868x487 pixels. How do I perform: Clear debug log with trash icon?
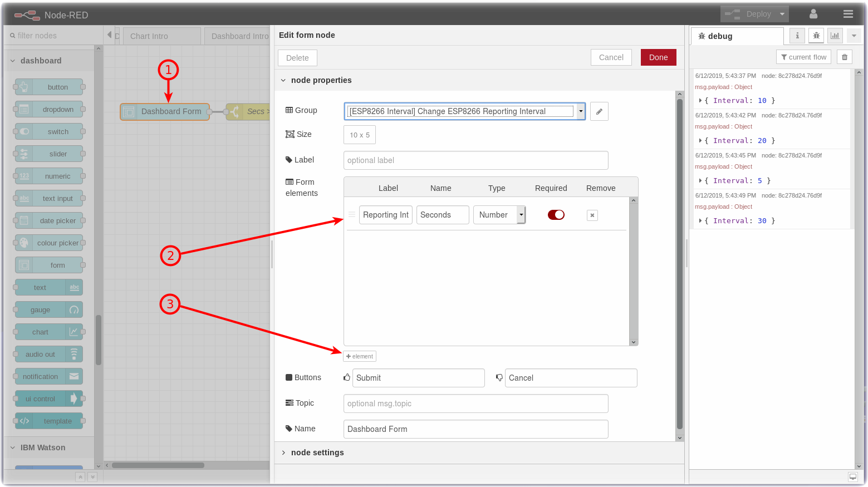pos(845,57)
